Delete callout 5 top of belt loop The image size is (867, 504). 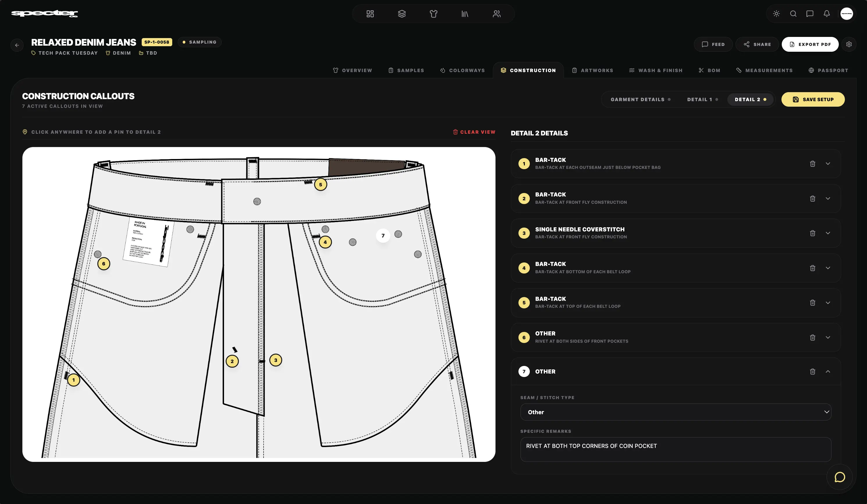812,303
